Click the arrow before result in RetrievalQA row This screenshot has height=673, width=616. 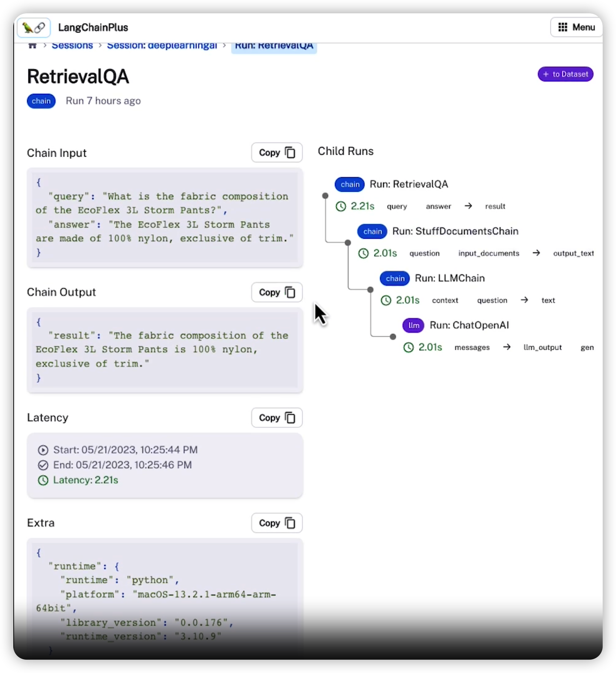point(468,206)
